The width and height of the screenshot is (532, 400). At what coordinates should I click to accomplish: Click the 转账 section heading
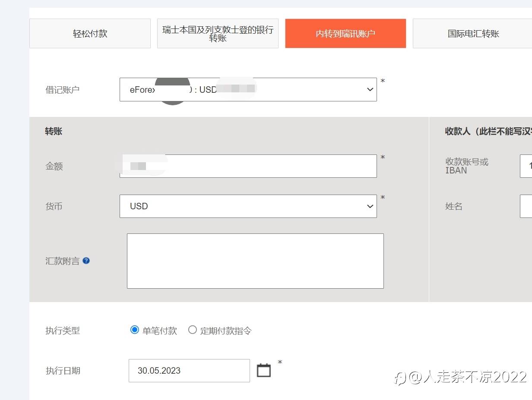(x=54, y=132)
